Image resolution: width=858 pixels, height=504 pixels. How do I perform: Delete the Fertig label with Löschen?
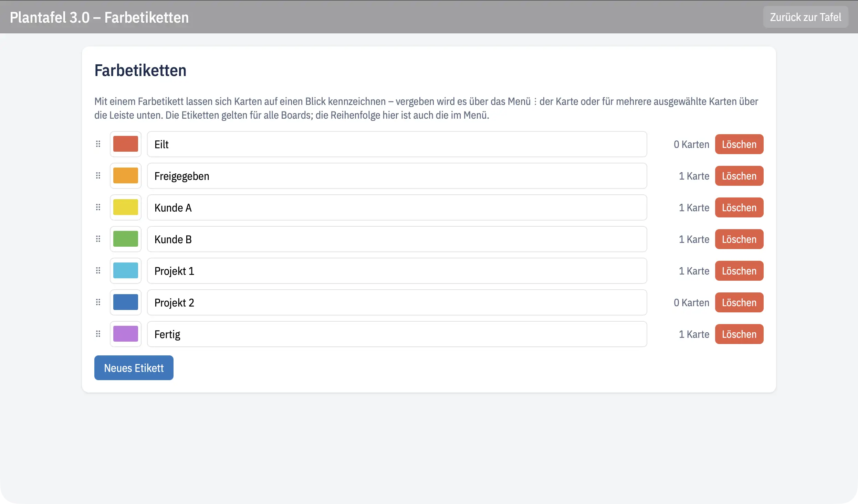tap(739, 334)
